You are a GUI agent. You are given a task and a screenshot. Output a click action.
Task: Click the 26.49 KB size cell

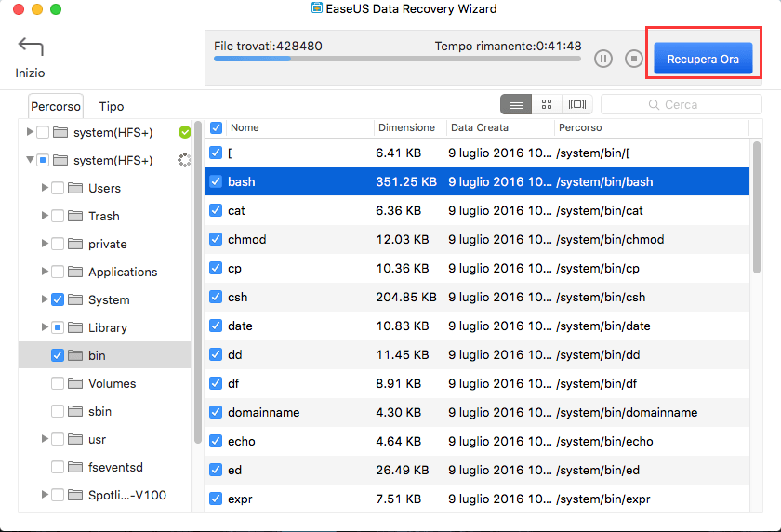point(403,470)
